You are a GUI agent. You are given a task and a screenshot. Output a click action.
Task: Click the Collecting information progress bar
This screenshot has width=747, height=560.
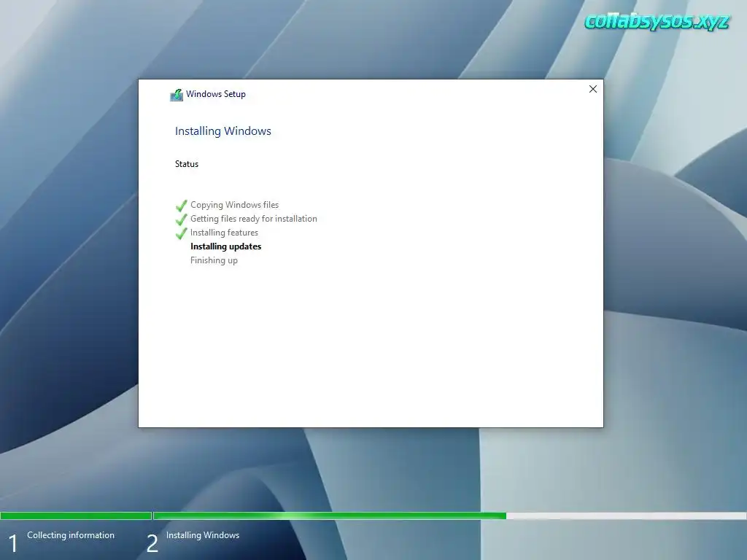pos(76,516)
